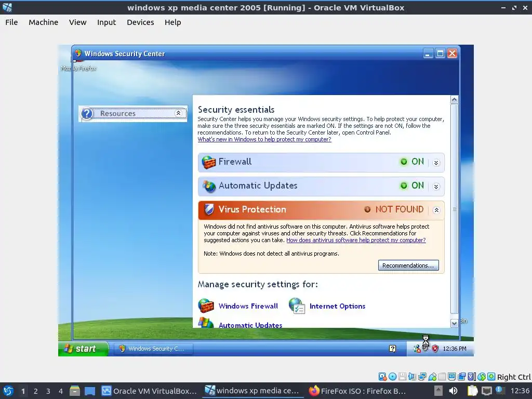The width and height of the screenshot is (532, 399).
Task: Open the Help menu
Action: [x=172, y=22]
